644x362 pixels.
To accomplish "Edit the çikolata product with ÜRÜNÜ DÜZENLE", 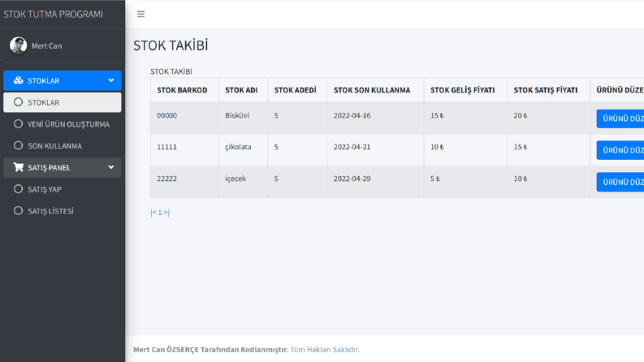I will click(x=620, y=150).
